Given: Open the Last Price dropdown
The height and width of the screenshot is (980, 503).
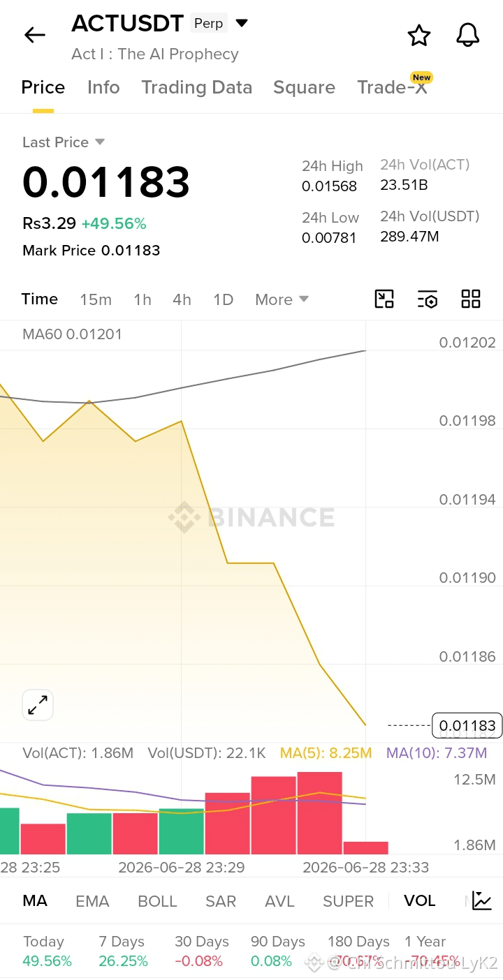Looking at the screenshot, I should coord(64,142).
